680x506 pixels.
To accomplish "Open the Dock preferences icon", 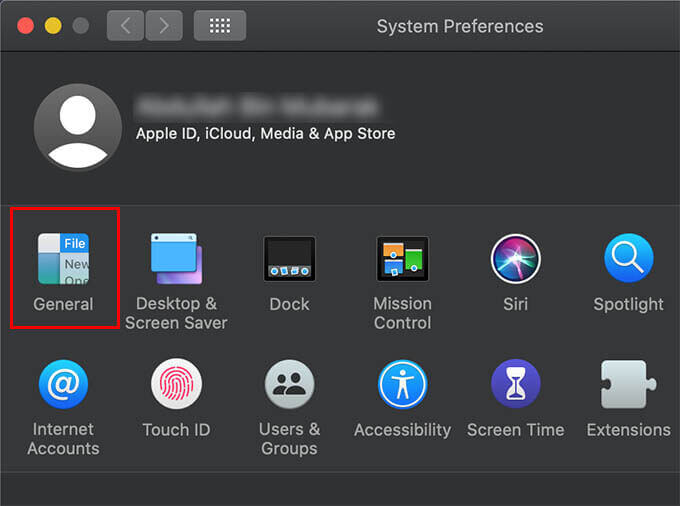I will (x=289, y=259).
